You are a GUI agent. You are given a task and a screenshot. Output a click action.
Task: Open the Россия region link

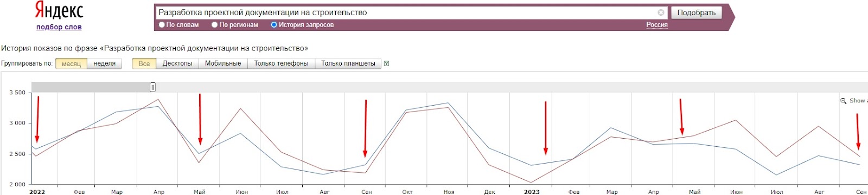tap(657, 25)
